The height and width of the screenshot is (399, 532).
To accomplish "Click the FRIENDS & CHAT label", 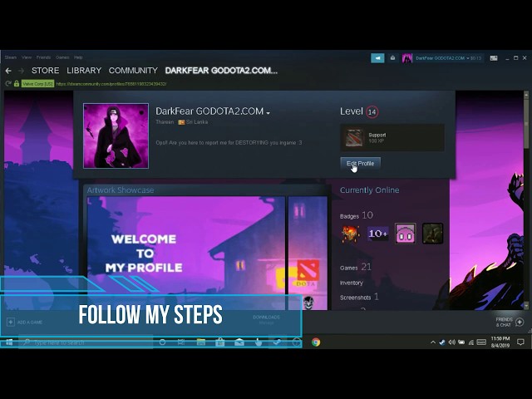I will [x=504, y=322].
